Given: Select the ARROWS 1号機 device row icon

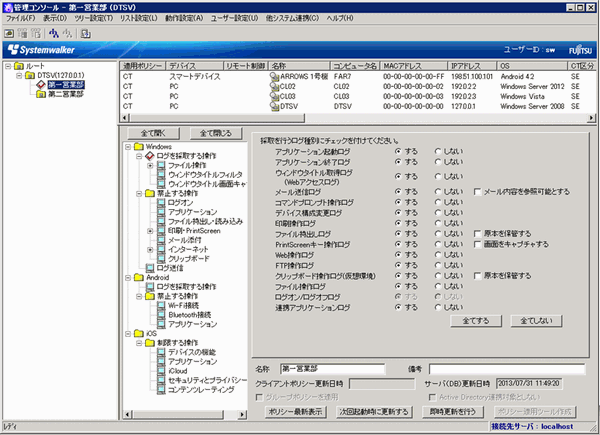Looking at the screenshot, I should 274,76.
